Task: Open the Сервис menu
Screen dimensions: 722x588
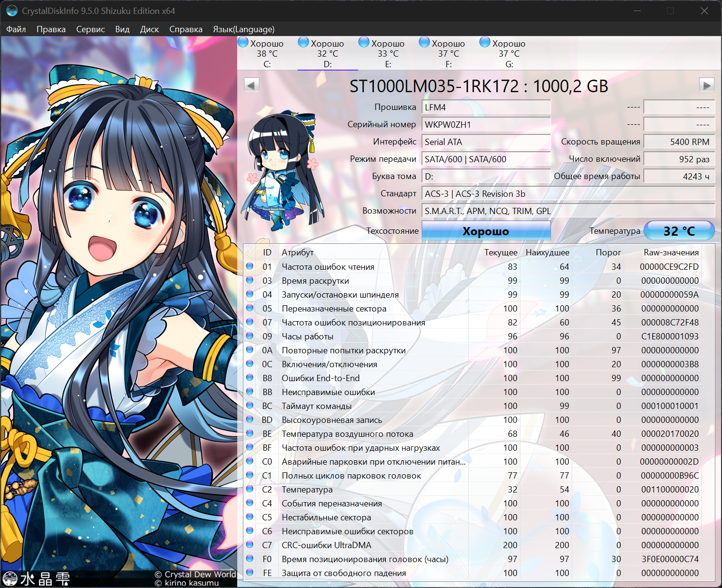Action: coord(90,29)
